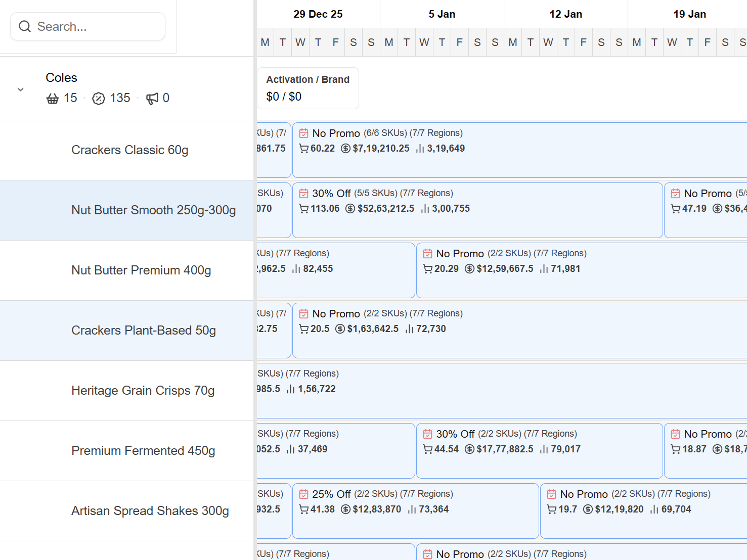Image resolution: width=747 pixels, height=560 pixels.
Task: Select the Crackers Plant-Based 50g row
Action: tap(127, 331)
